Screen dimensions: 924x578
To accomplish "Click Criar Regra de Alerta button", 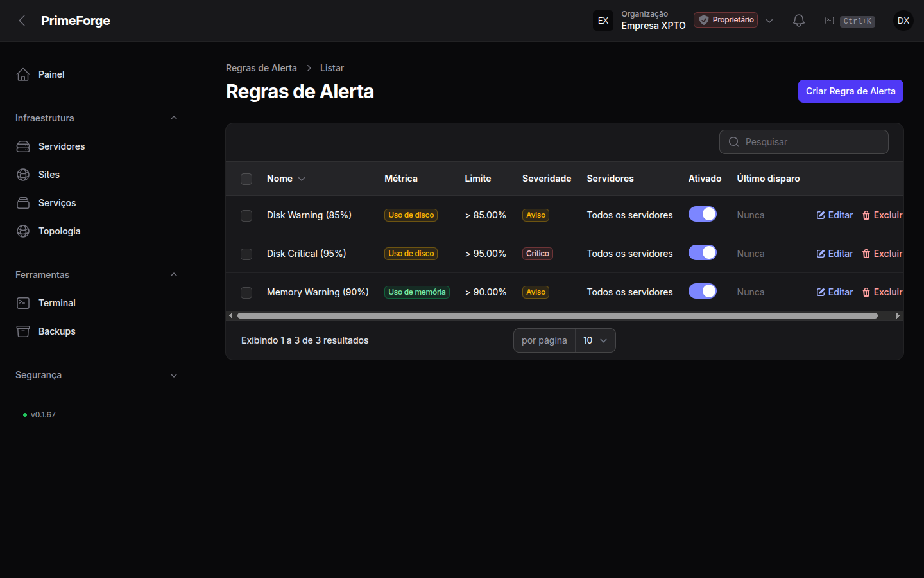I will (x=851, y=91).
